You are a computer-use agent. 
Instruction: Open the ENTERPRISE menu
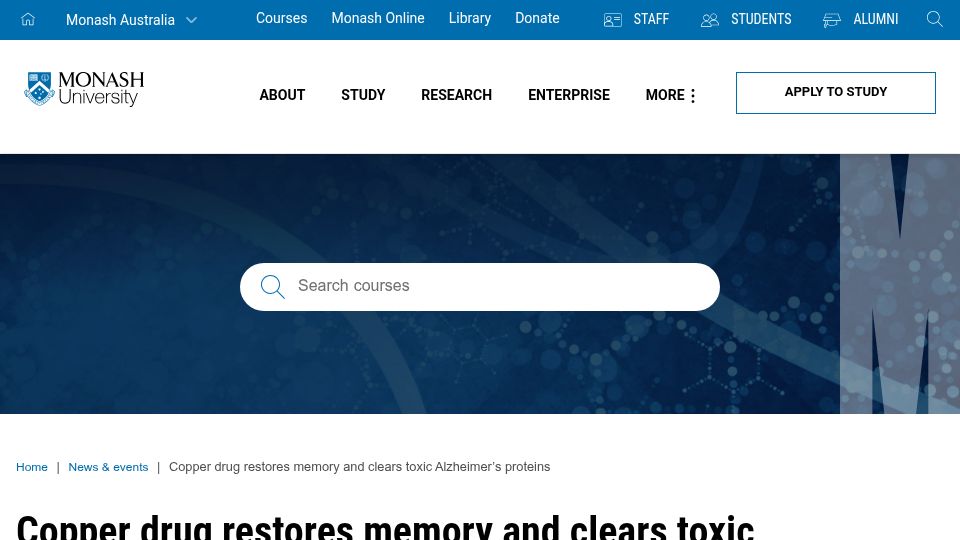tap(569, 95)
